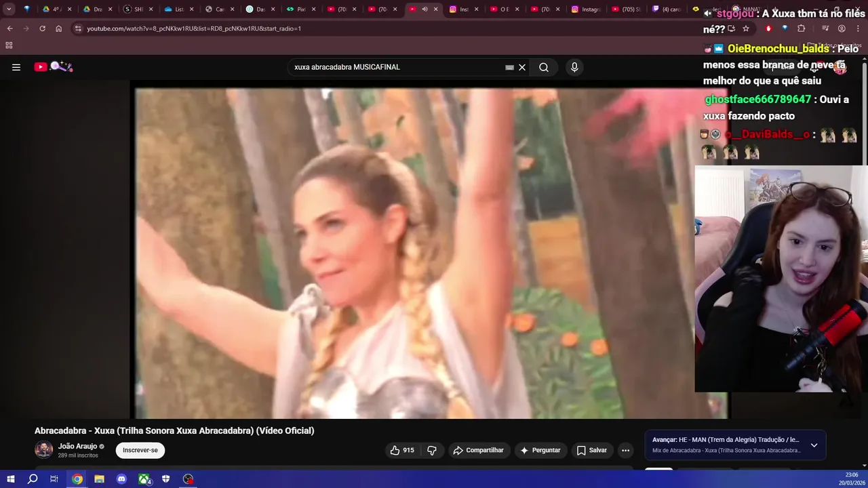868x488 pixels.
Task: Start voice search with the microphone
Action: pyautogui.click(x=574, y=67)
